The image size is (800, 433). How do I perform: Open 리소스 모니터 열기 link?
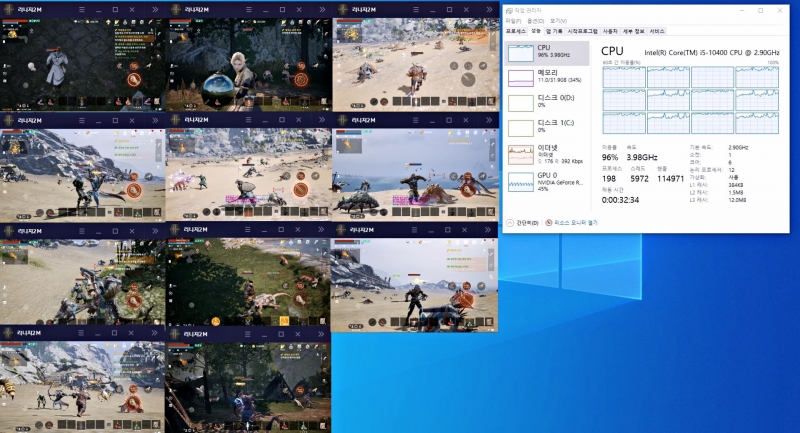coord(576,223)
